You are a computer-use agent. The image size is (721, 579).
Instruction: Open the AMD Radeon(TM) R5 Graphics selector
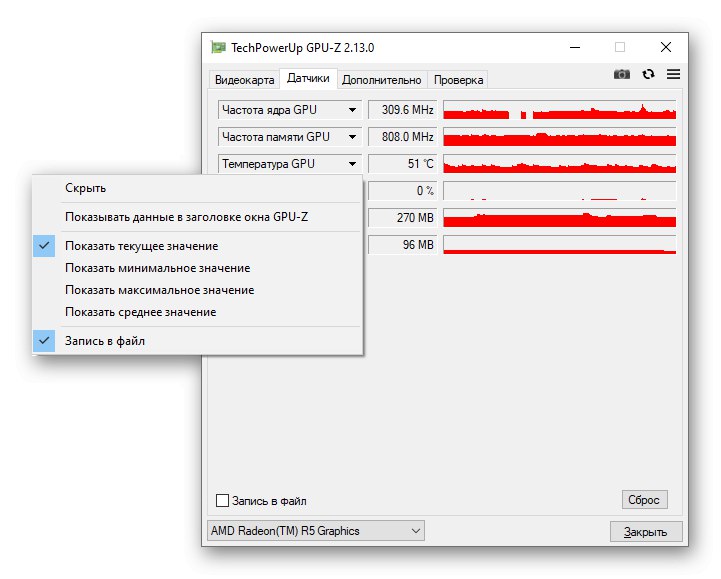pyautogui.click(x=316, y=531)
